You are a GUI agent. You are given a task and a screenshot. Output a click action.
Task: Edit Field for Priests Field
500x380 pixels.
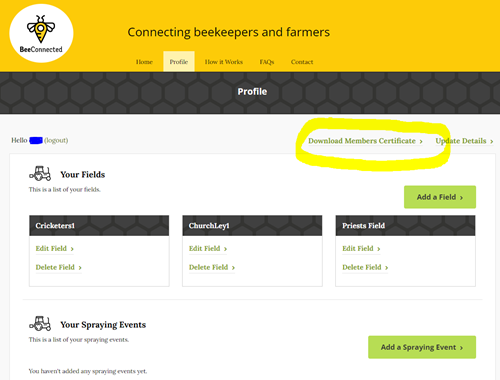[361, 249]
